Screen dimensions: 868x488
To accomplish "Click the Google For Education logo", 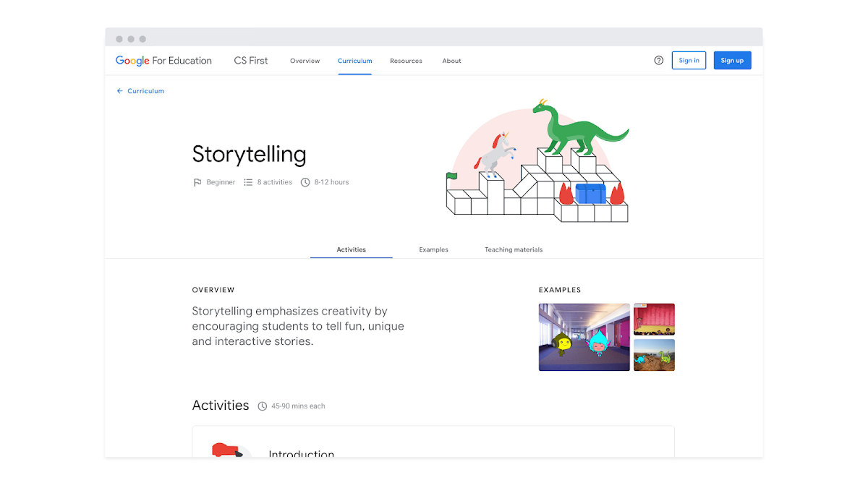I will point(163,61).
